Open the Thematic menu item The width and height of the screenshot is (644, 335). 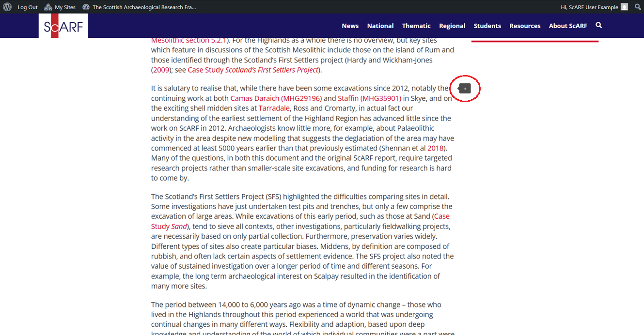tap(416, 26)
